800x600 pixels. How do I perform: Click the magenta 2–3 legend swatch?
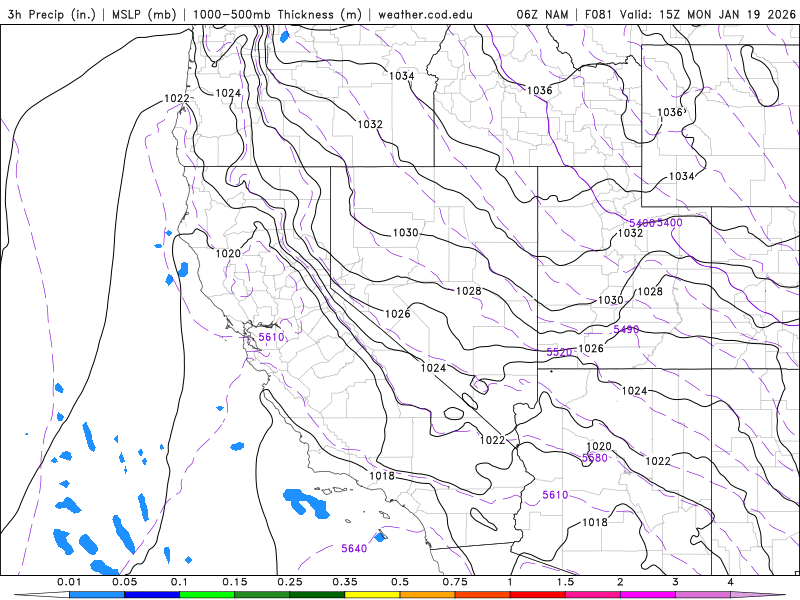(x=648, y=595)
